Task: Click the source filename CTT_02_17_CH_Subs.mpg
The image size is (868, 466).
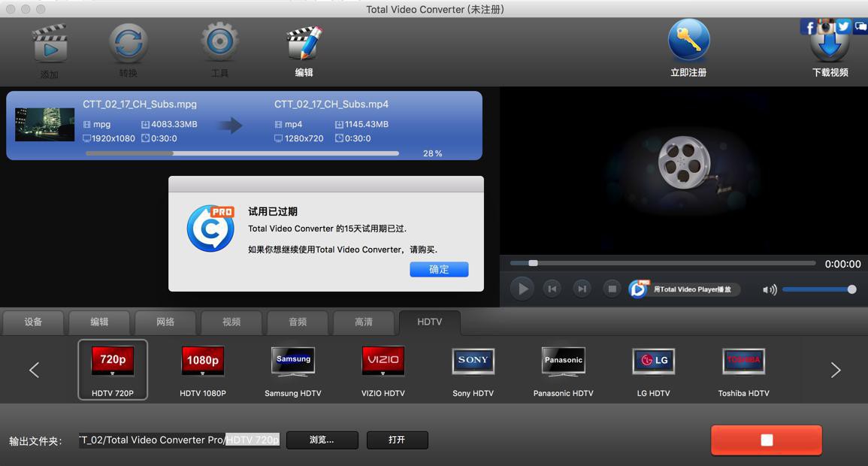Action: [140, 104]
